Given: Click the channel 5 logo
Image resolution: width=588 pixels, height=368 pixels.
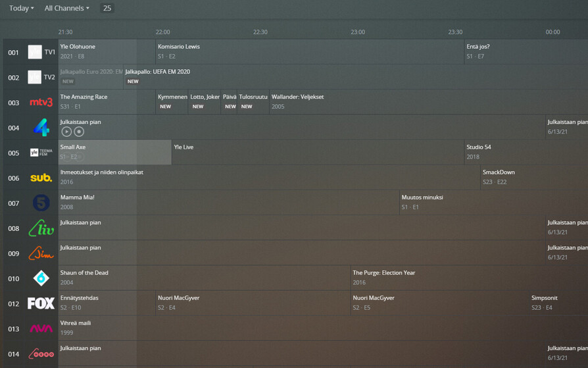Looking at the screenshot, I should (x=41, y=203).
